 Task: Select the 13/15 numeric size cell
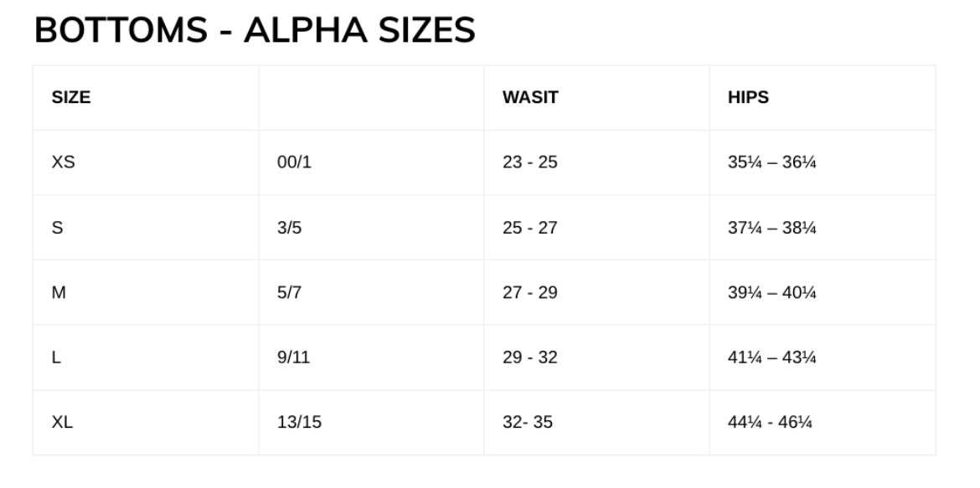[x=371, y=423]
